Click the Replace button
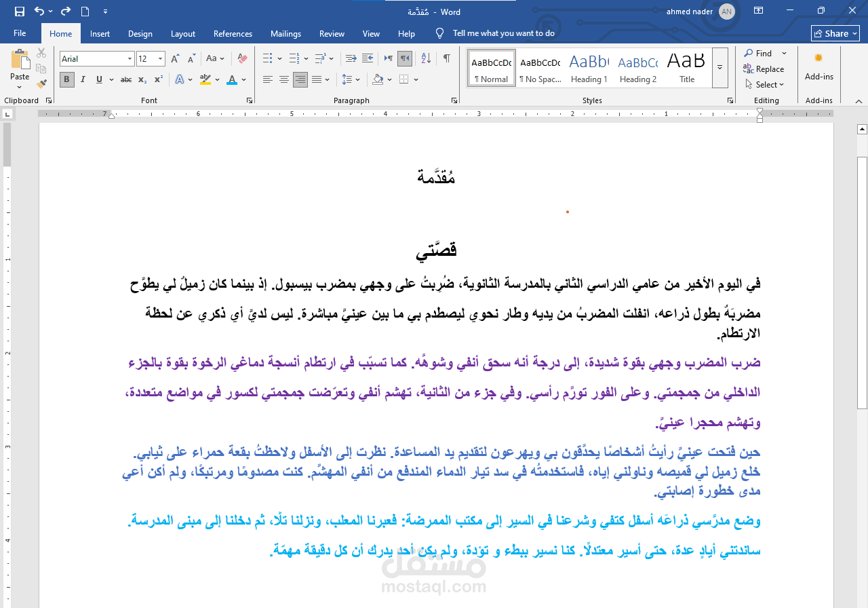The height and width of the screenshot is (608, 868). pyautogui.click(x=764, y=69)
